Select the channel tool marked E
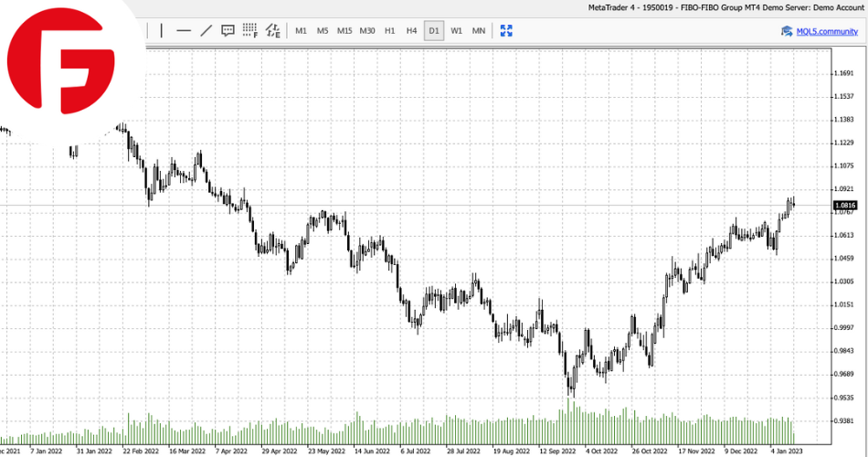Screen dimensions: 868x457 pos(272,31)
